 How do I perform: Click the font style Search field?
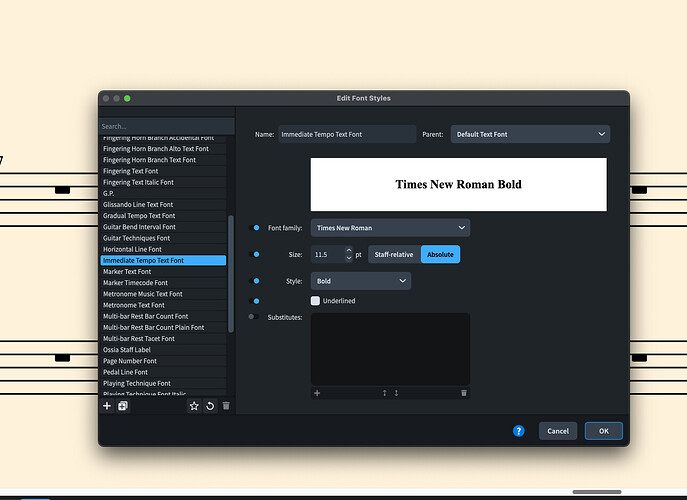point(166,126)
